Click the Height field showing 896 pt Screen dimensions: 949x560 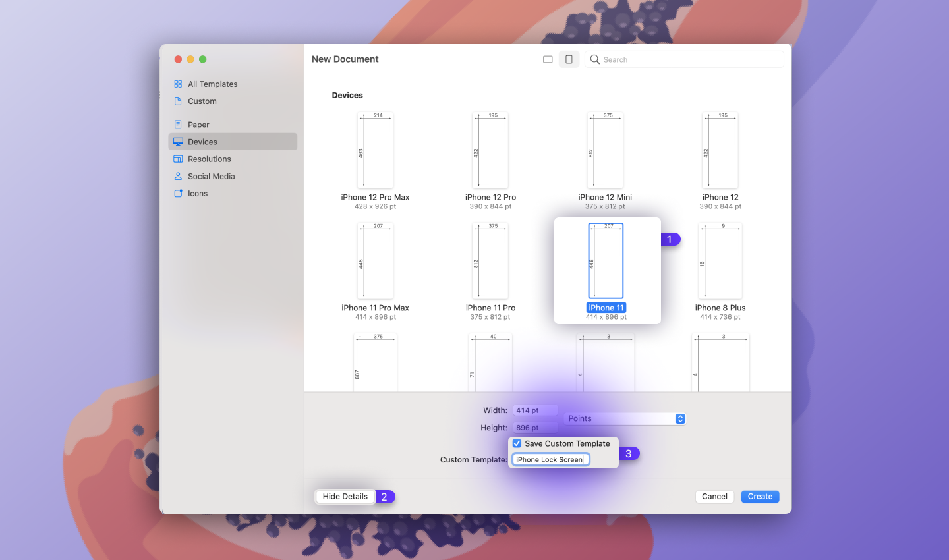535,428
